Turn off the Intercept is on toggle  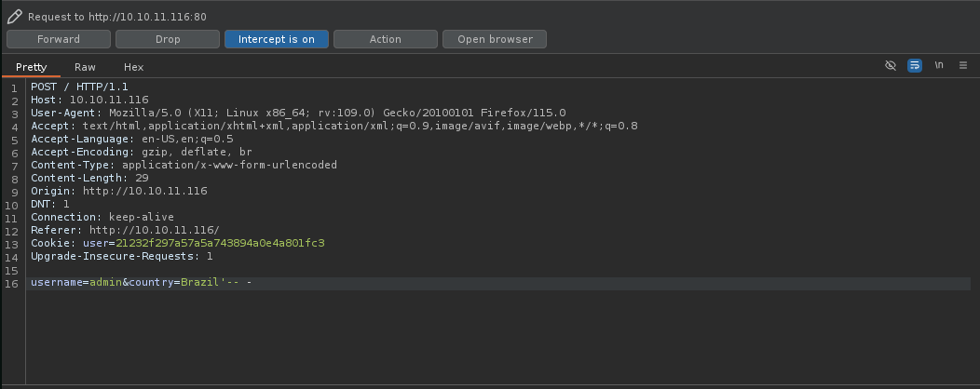click(x=277, y=39)
